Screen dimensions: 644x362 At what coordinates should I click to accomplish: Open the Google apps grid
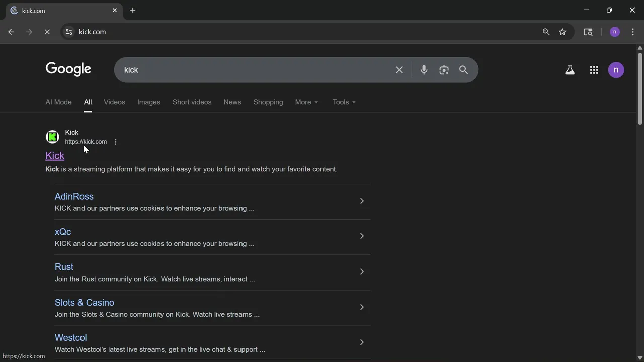594,70
